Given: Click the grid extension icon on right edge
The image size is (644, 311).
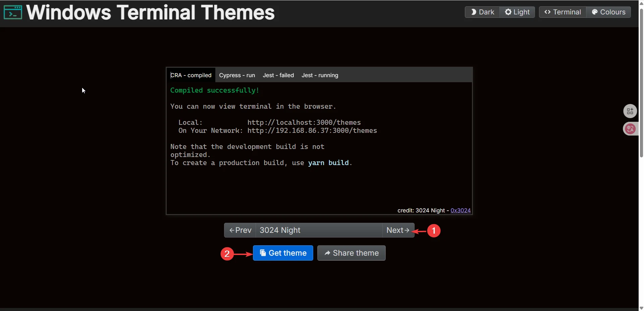Looking at the screenshot, I should pos(630,111).
